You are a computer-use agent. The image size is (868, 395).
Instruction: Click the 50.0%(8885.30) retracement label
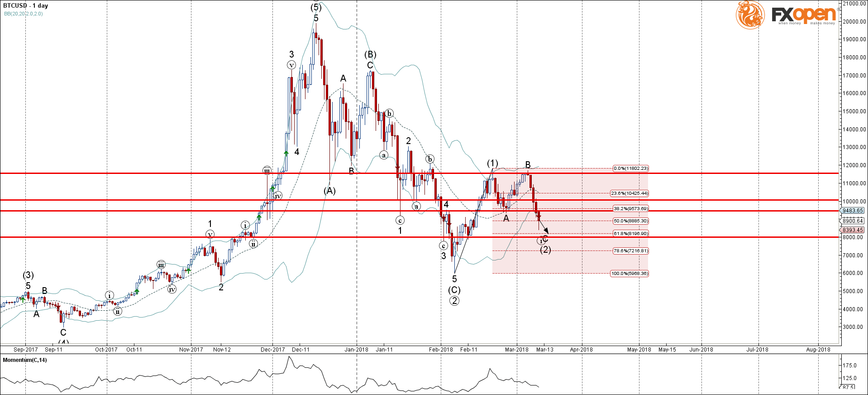(630, 221)
